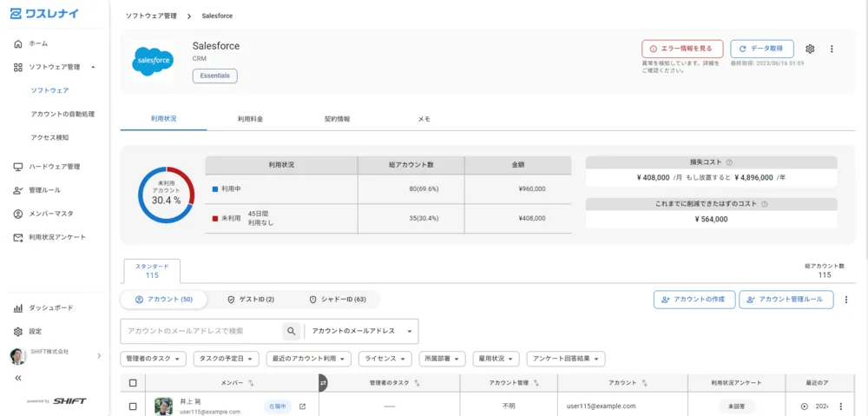Sort by アカウント column arrows
The image size is (868, 416).
click(644, 383)
